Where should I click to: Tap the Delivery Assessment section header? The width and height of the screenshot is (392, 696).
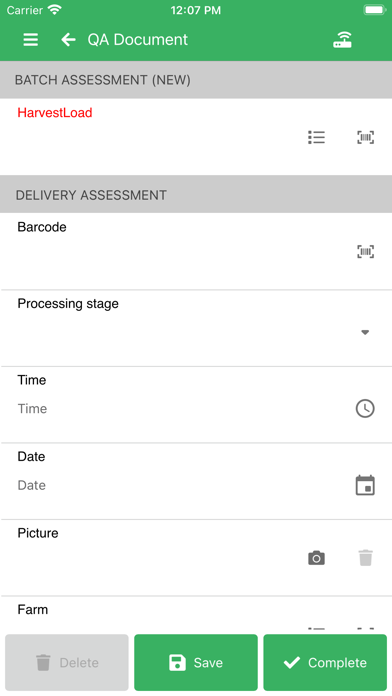click(x=196, y=194)
